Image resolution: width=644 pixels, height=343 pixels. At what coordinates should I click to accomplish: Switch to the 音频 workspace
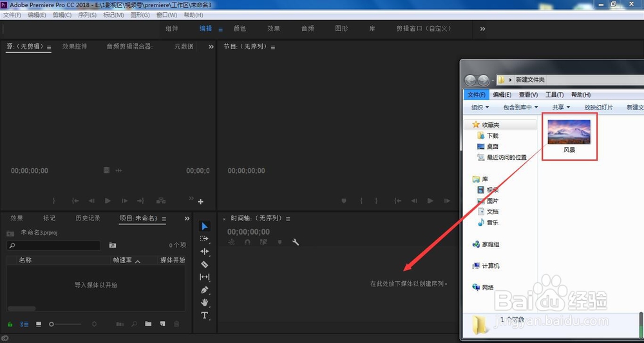tap(308, 28)
